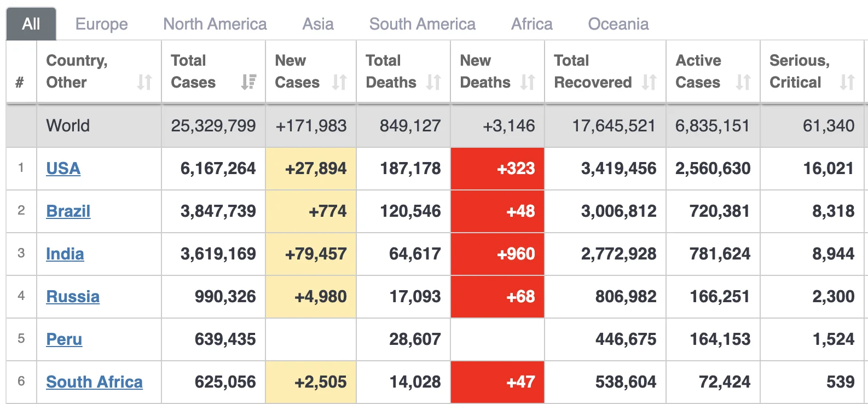
Task: Click Serious, Critical sort arrows icon
Action: pos(847,82)
